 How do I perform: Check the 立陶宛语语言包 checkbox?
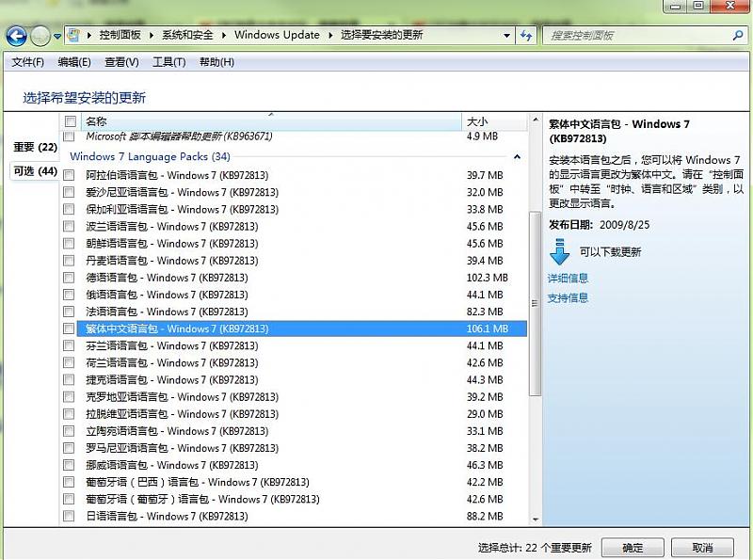(x=69, y=431)
